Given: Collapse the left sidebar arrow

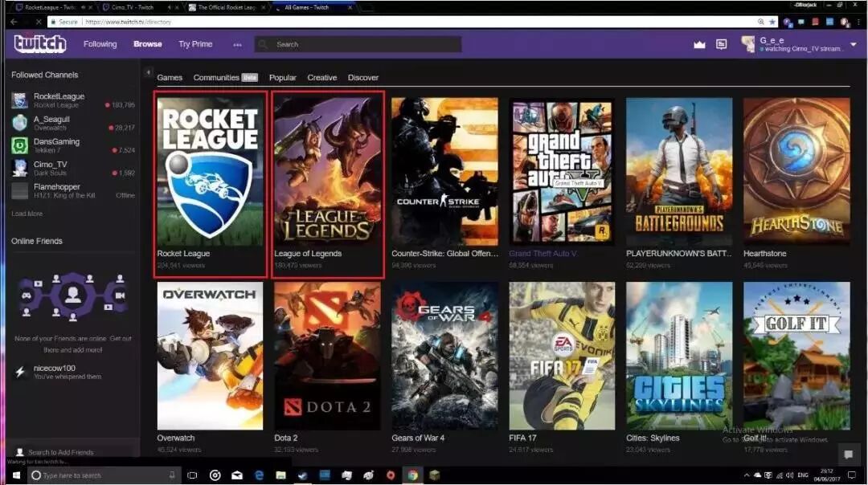Looking at the screenshot, I should 149,72.
